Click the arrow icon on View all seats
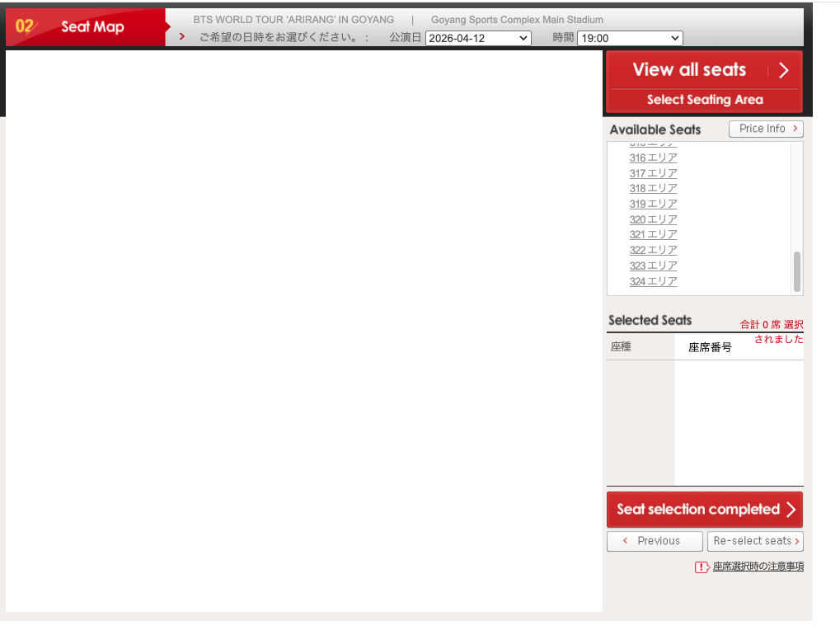This screenshot has height=635, width=840. (784, 71)
